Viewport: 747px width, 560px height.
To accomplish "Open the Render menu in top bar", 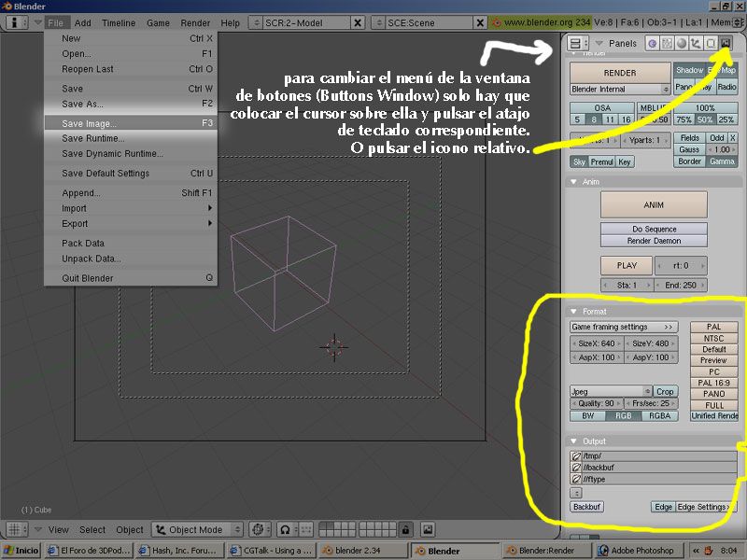I will [x=195, y=22].
